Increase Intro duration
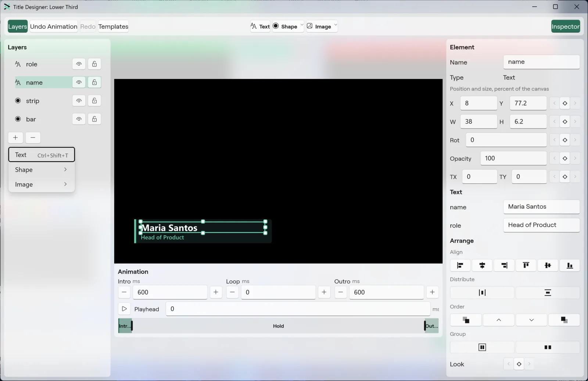This screenshot has height=381, width=588. pyautogui.click(x=216, y=292)
